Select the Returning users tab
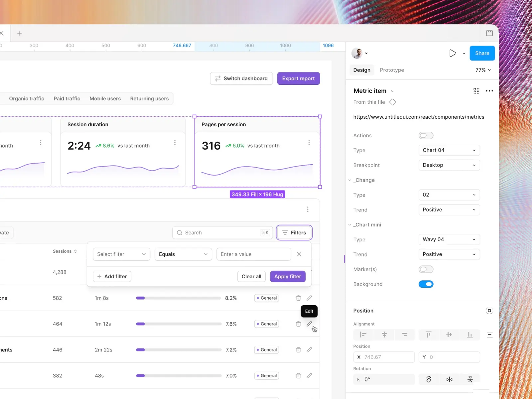This screenshot has width=532, height=399. click(x=149, y=98)
